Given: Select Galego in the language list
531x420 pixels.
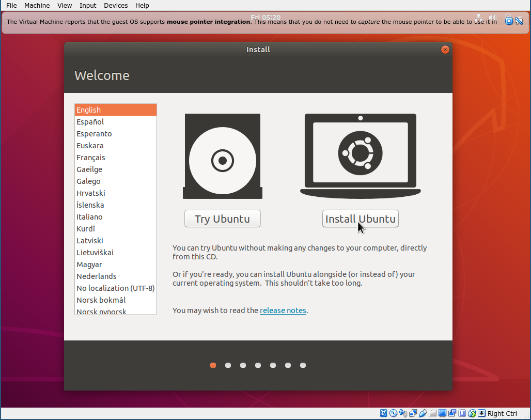Looking at the screenshot, I should coord(116,181).
